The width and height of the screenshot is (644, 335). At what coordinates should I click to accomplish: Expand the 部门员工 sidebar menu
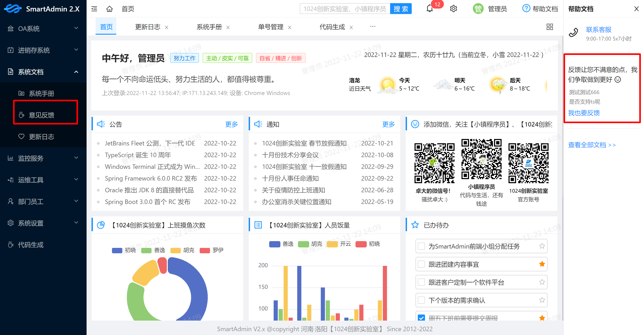[x=43, y=201]
